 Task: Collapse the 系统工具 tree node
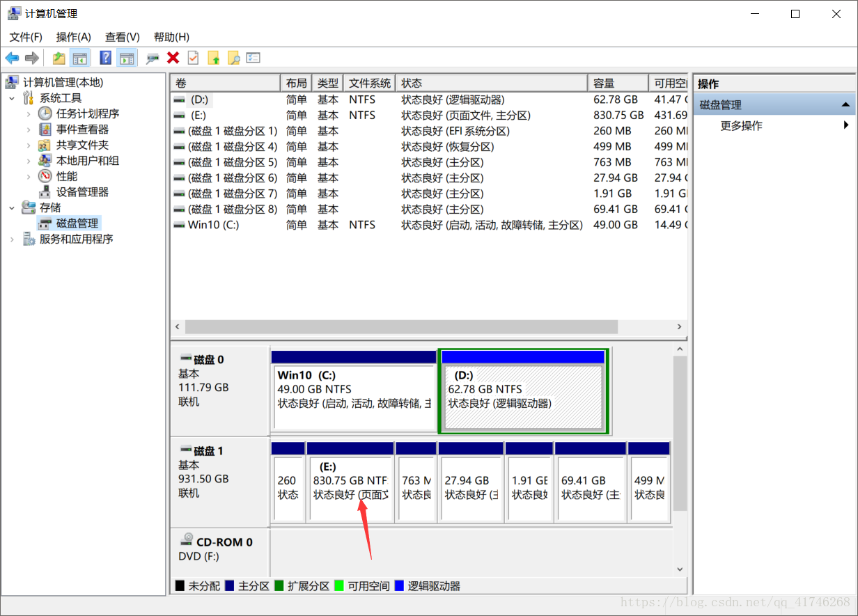[12, 98]
